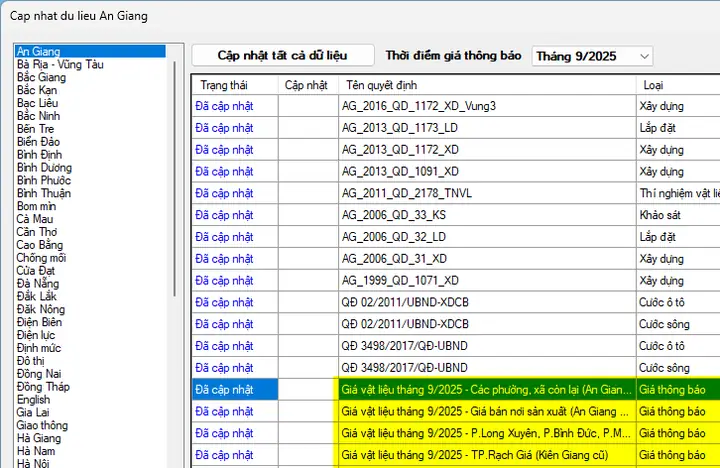Click 'Thí nghiệm vật liệu' type cell
Image resolution: width=720 pixels, height=468 pixels.
point(680,193)
